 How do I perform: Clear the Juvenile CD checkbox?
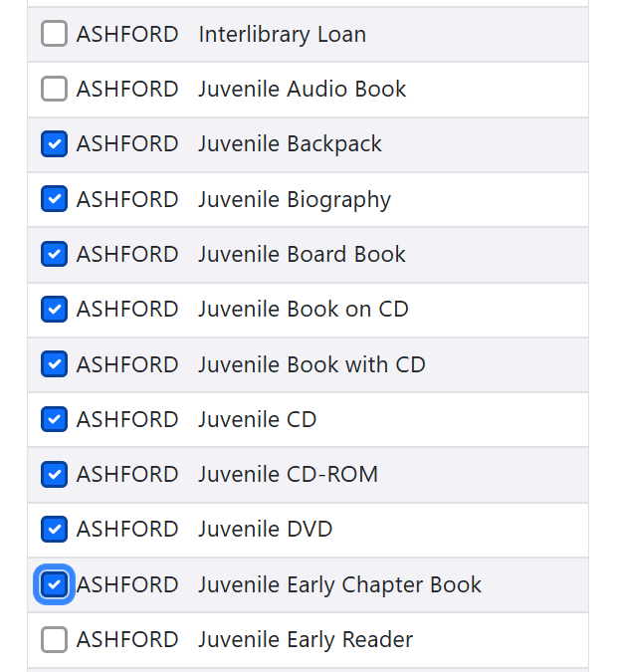pyautogui.click(x=54, y=419)
